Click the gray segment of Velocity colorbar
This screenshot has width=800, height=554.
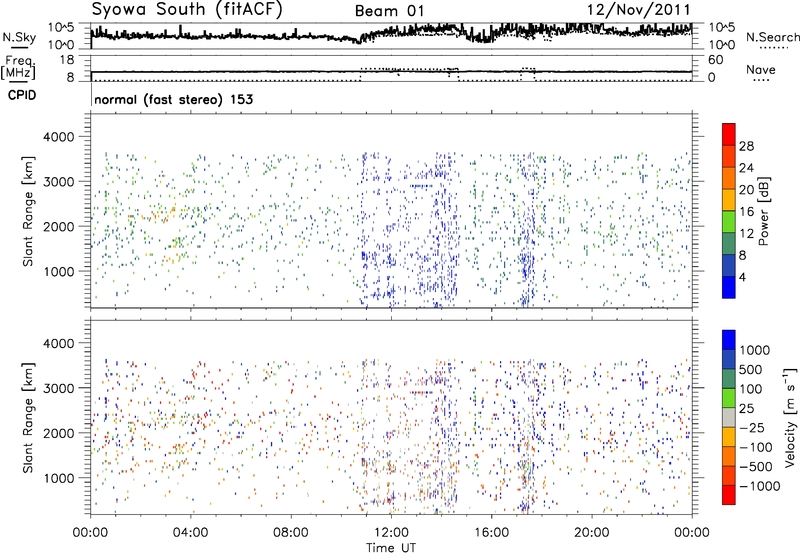coord(729,417)
